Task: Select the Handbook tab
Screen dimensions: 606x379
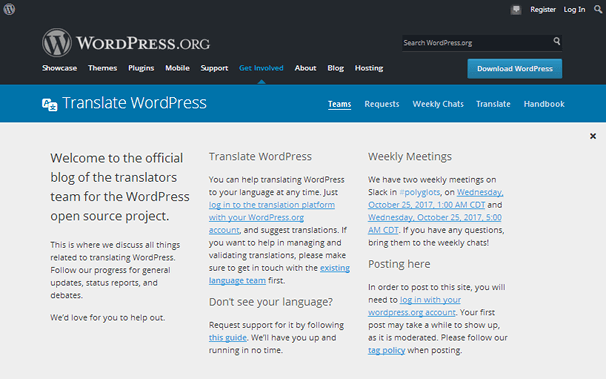Action: click(x=544, y=104)
